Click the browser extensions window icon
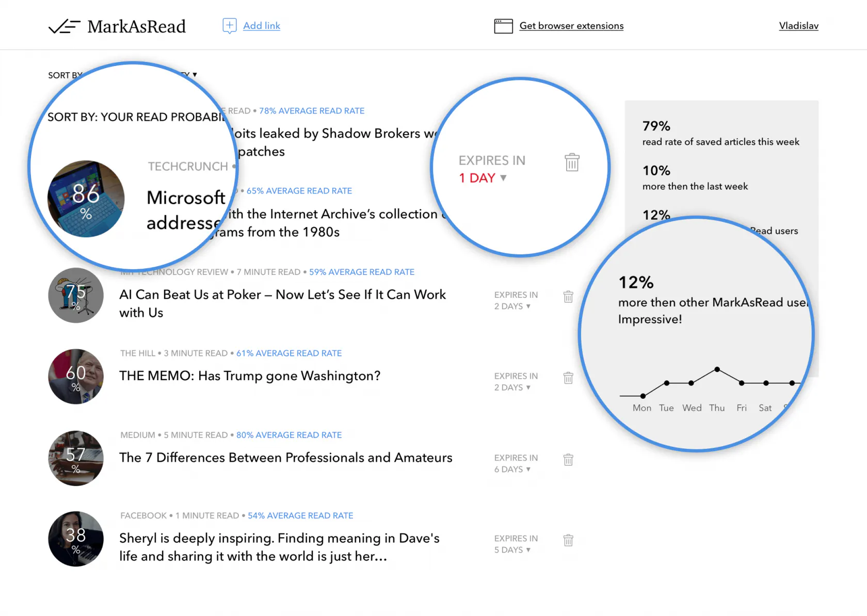867x616 pixels. 503,26
